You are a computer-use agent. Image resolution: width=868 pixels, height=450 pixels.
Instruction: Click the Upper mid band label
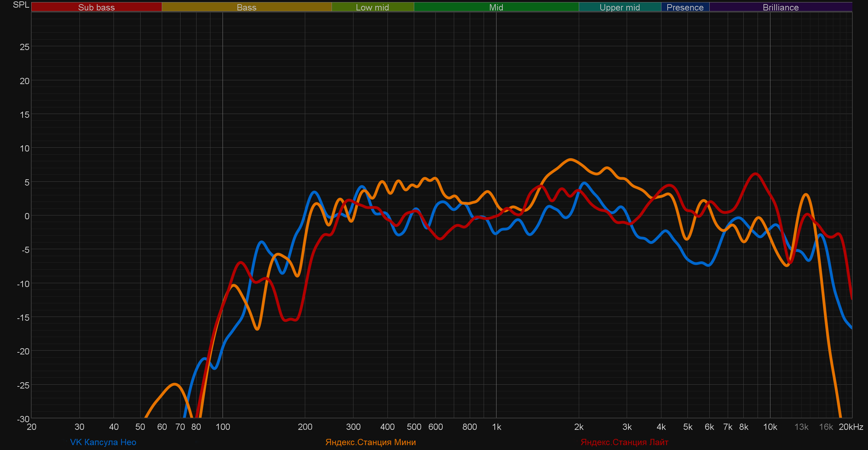pos(619,7)
